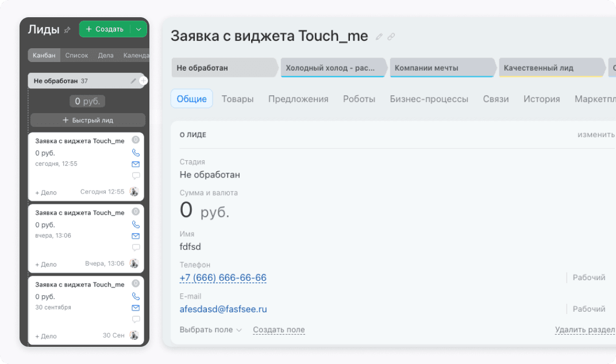Open the lead card title dated сегодня, 12:55
Viewport: 616px width, 364px height.
click(80, 141)
